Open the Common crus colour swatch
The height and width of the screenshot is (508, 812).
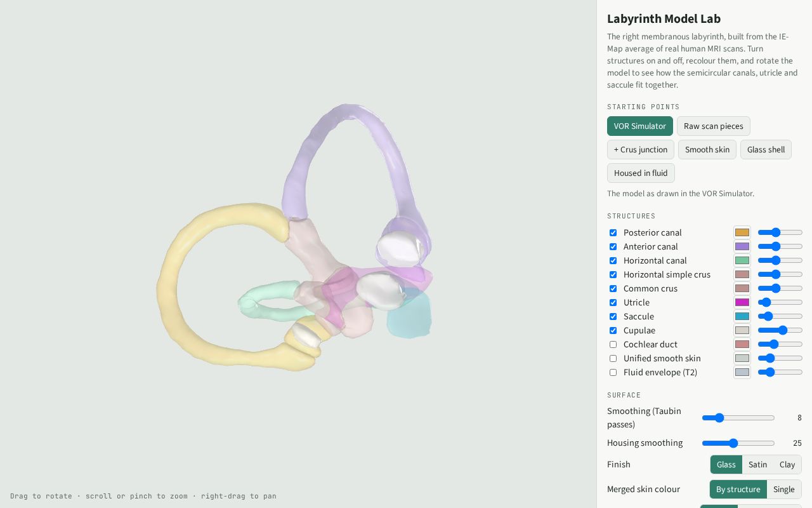coord(742,288)
